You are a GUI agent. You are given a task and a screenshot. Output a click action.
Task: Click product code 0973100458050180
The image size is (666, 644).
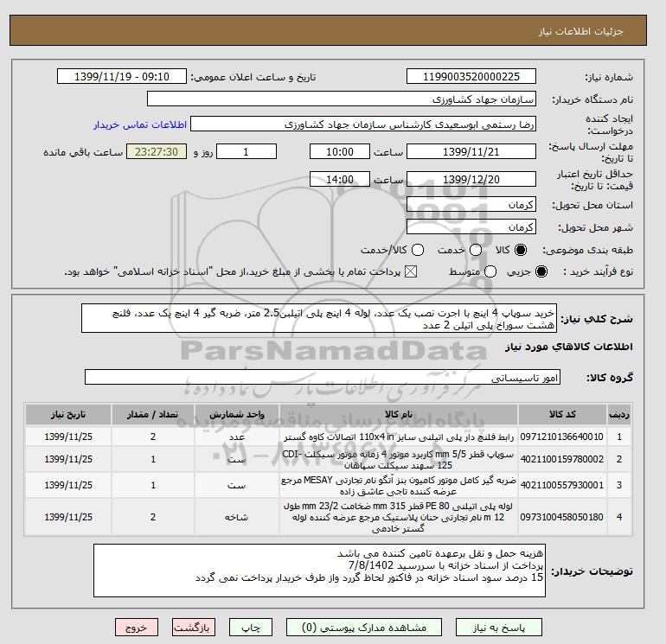562,518
